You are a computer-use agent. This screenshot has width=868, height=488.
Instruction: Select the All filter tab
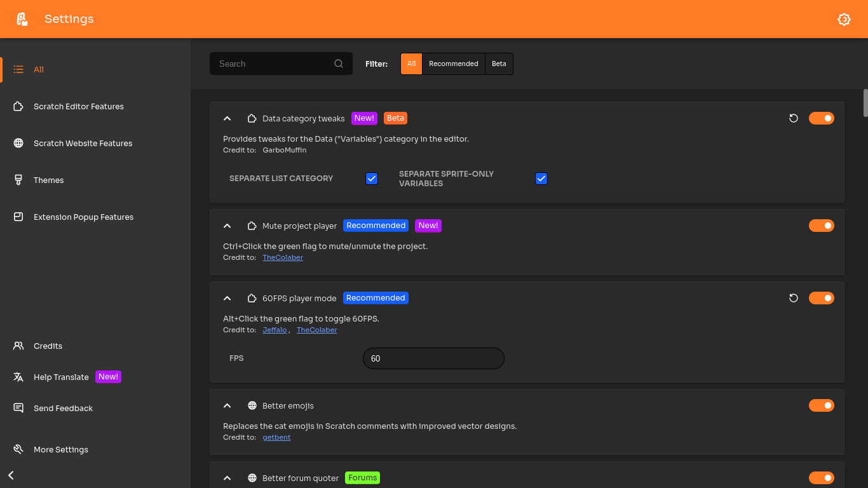pos(412,64)
